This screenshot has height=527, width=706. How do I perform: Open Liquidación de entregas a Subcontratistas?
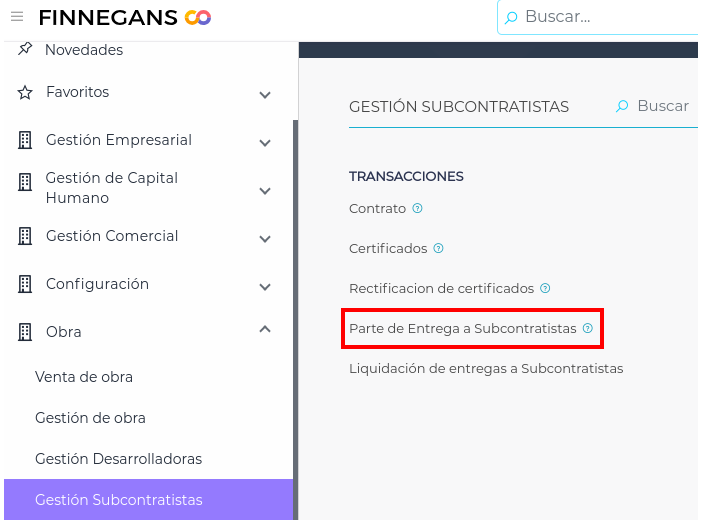click(486, 368)
